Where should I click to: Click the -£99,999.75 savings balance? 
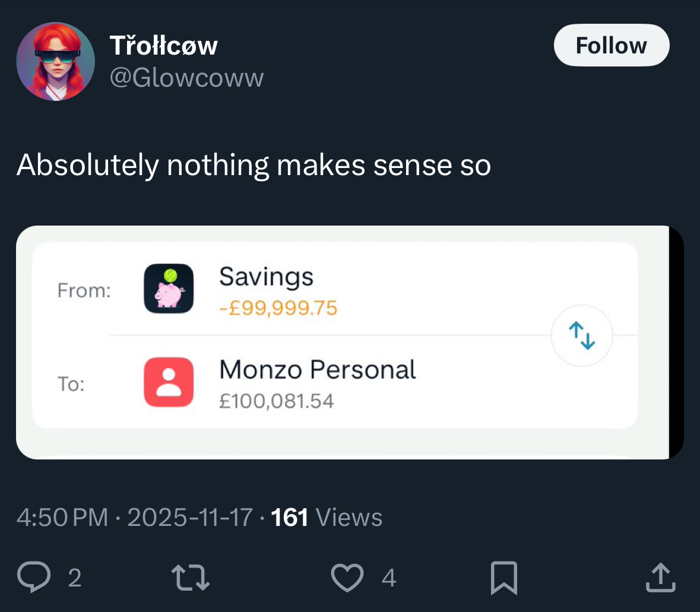click(278, 308)
